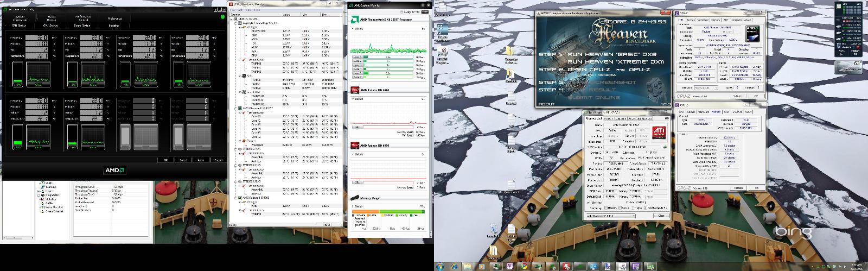868x271 pixels.
Task: Click the Windows Start orb on the taskbar
Action: [439, 266]
